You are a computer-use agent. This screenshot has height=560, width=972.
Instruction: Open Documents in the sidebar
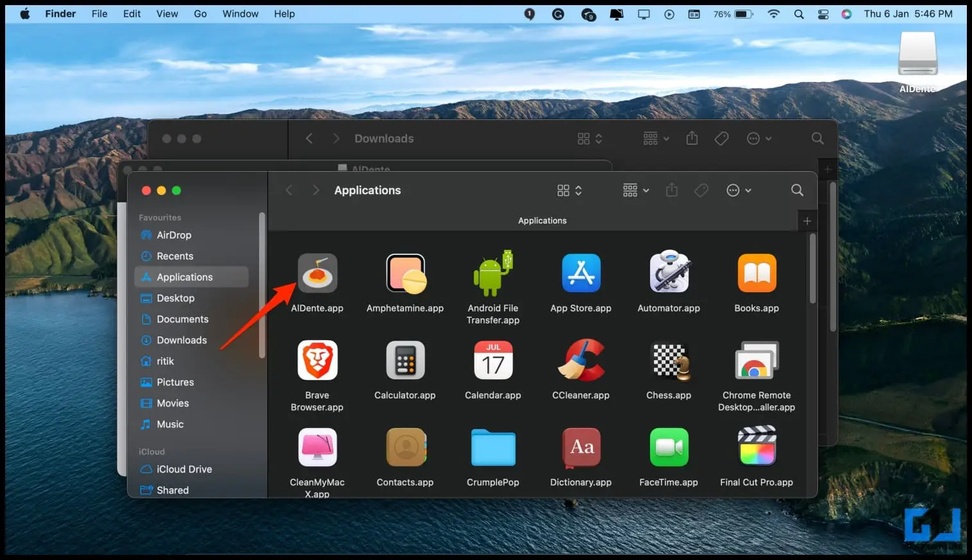[x=191, y=319]
